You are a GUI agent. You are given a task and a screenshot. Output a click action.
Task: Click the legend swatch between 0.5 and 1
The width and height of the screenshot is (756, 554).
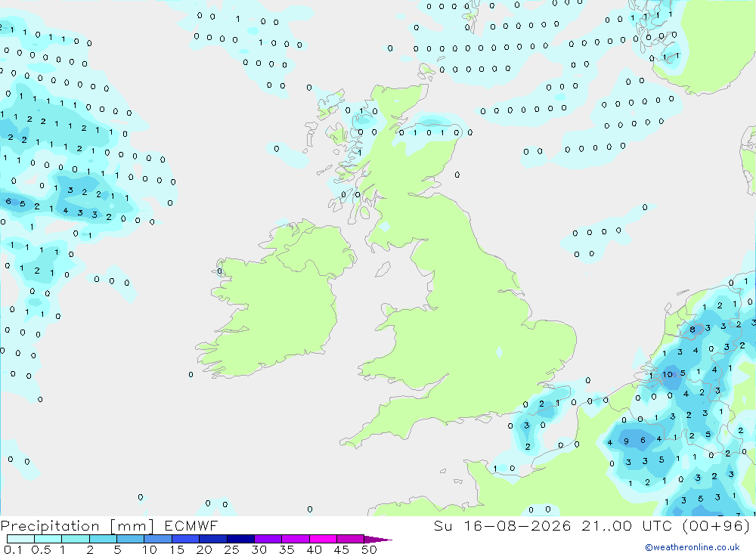pos(48,539)
